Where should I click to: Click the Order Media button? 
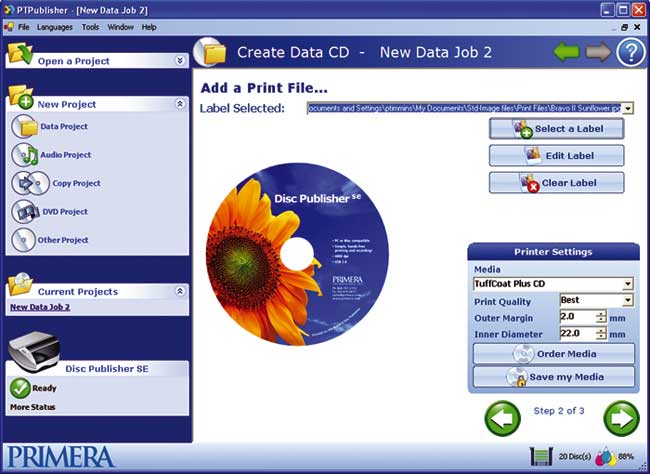point(554,354)
